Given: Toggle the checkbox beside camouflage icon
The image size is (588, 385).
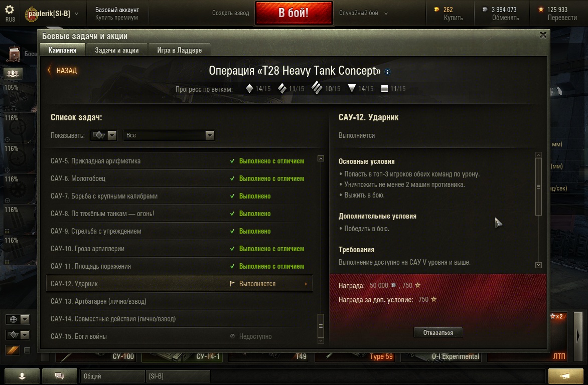Looking at the screenshot, I should [x=27, y=350].
